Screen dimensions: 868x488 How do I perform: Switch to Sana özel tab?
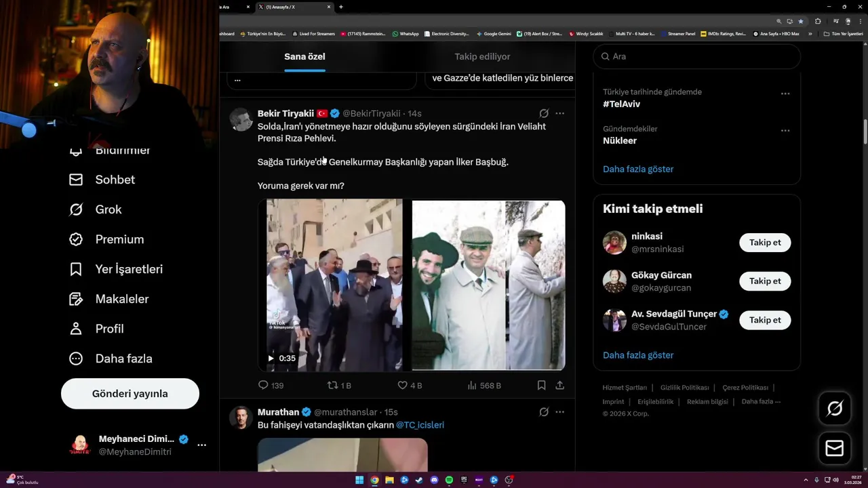304,57
